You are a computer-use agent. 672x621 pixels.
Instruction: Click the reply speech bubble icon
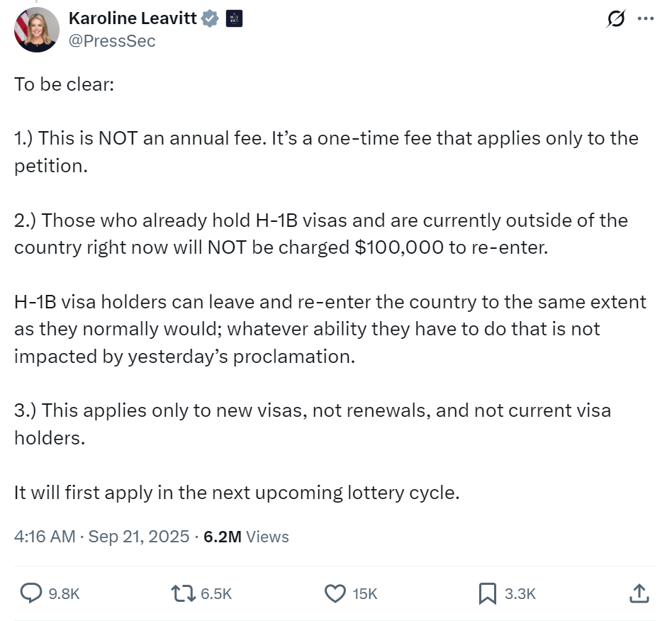tap(31, 593)
